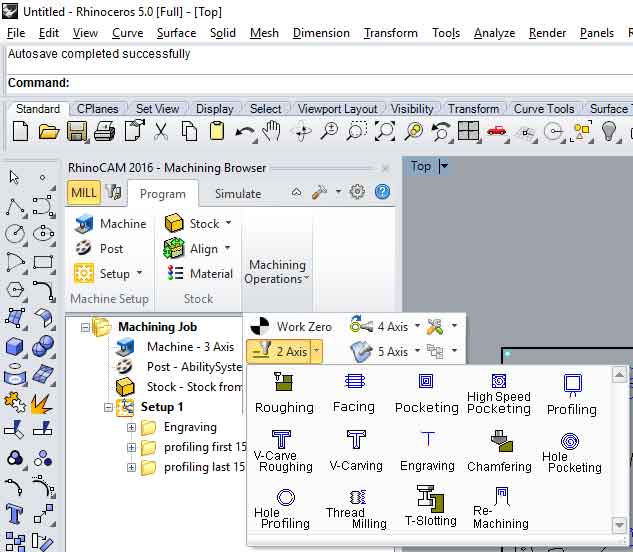The width and height of the screenshot is (633, 552).
Task: Open RhinoCAM help icon
Action: pyautogui.click(x=382, y=192)
